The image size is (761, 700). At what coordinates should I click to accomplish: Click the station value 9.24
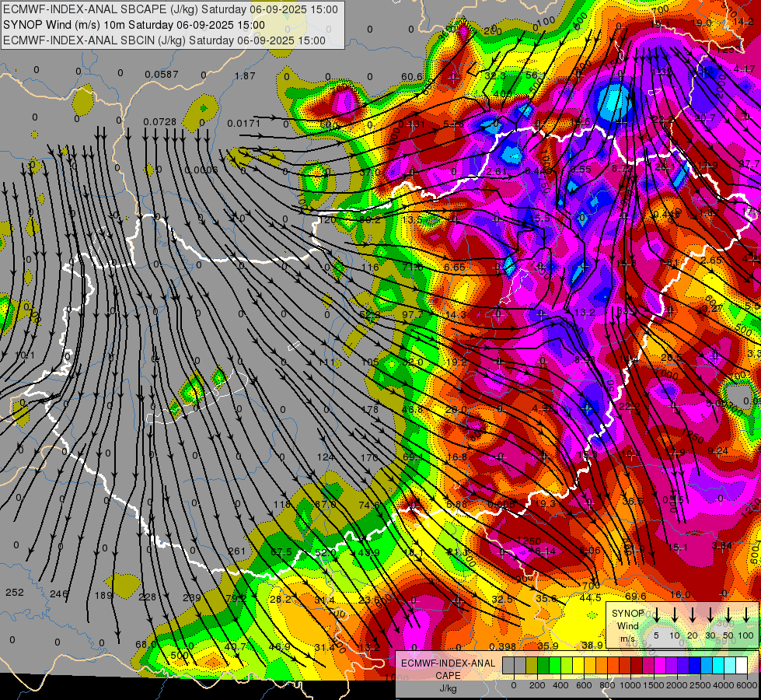(717, 451)
